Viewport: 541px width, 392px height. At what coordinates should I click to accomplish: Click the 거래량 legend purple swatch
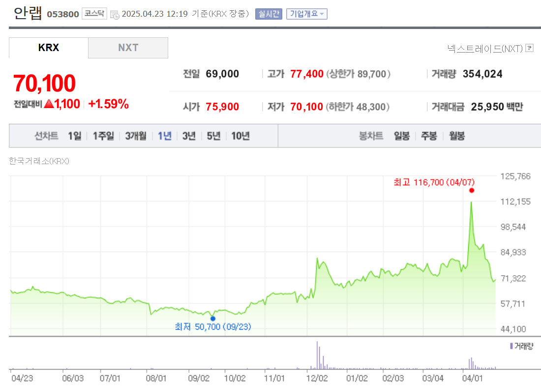click(511, 346)
